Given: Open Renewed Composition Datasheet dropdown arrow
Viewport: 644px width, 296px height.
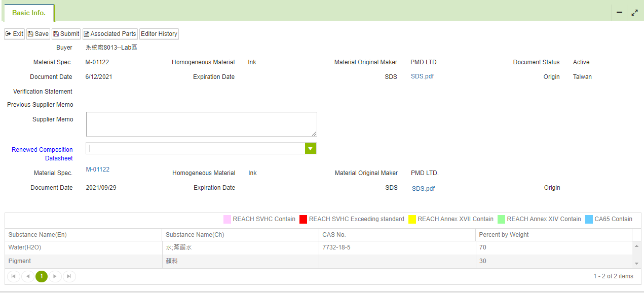Looking at the screenshot, I should pyautogui.click(x=311, y=148).
